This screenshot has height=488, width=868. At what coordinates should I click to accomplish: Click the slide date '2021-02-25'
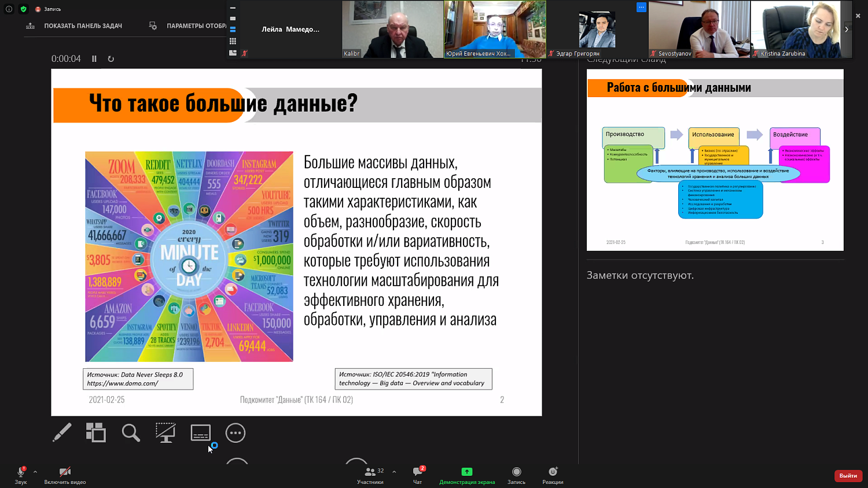click(x=106, y=400)
